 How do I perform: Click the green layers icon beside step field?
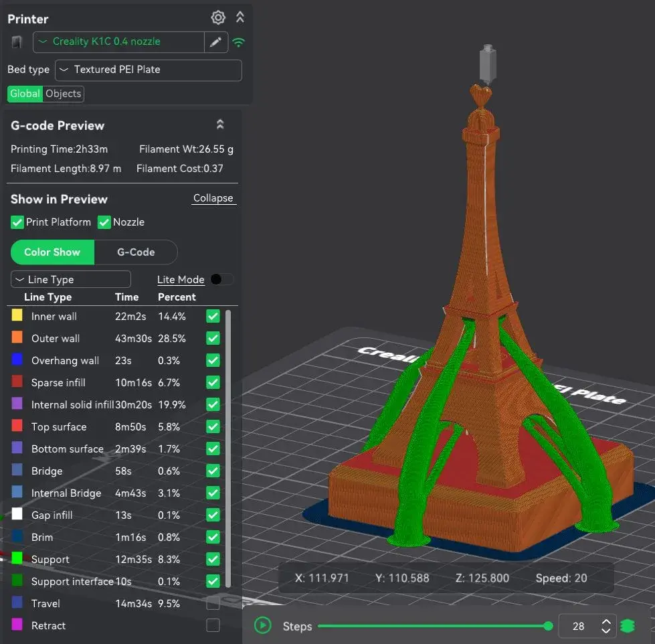pyautogui.click(x=628, y=626)
